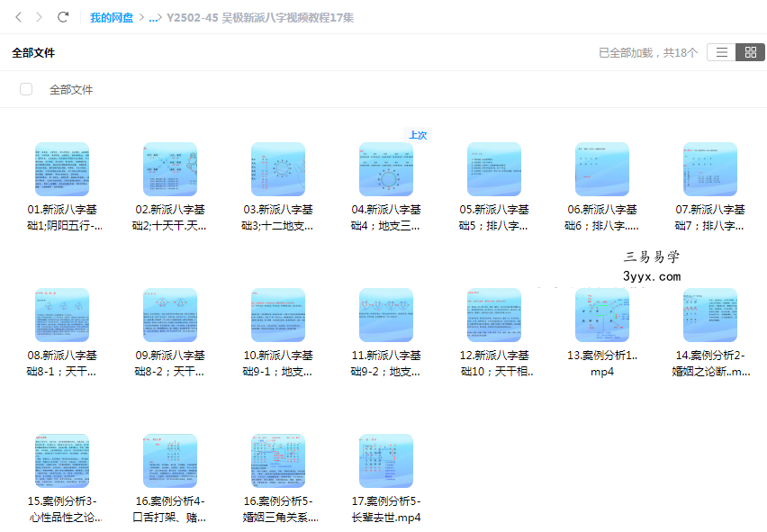767x532 pixels.
Task: Select file name 02.新派八字基础2;十天干
Action: [x=169, y=218]
